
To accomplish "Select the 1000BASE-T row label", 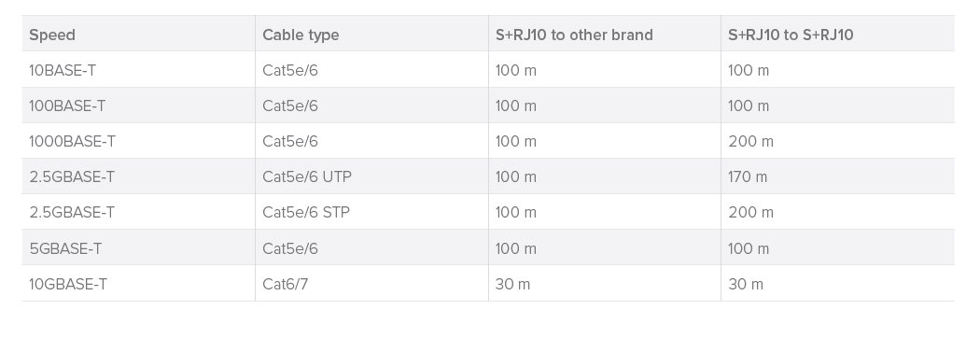I will point(72,142).
